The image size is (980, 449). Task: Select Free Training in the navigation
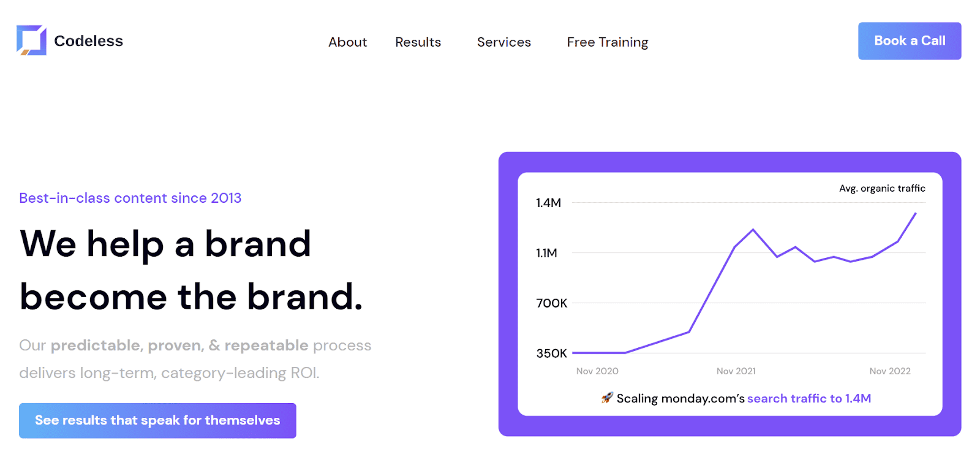pos(607,42)
